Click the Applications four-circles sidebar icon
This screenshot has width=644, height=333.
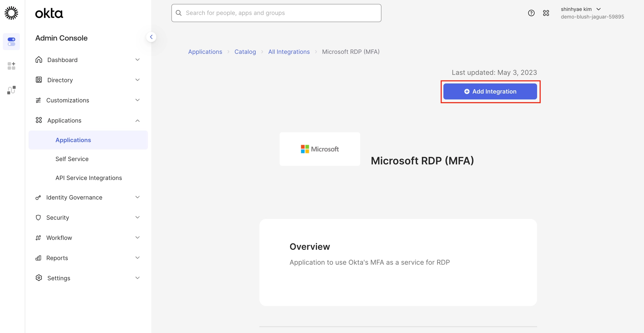click(39, 120)
